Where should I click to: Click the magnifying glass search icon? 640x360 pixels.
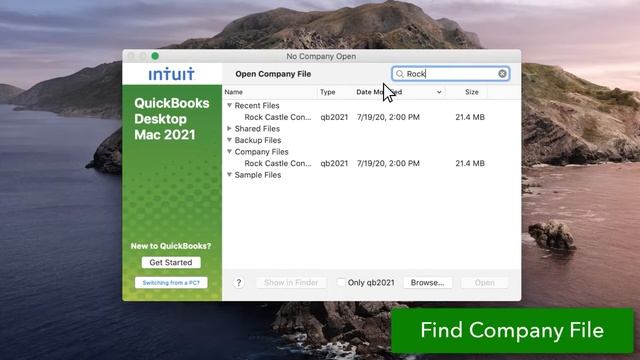(x=400, y=74)
